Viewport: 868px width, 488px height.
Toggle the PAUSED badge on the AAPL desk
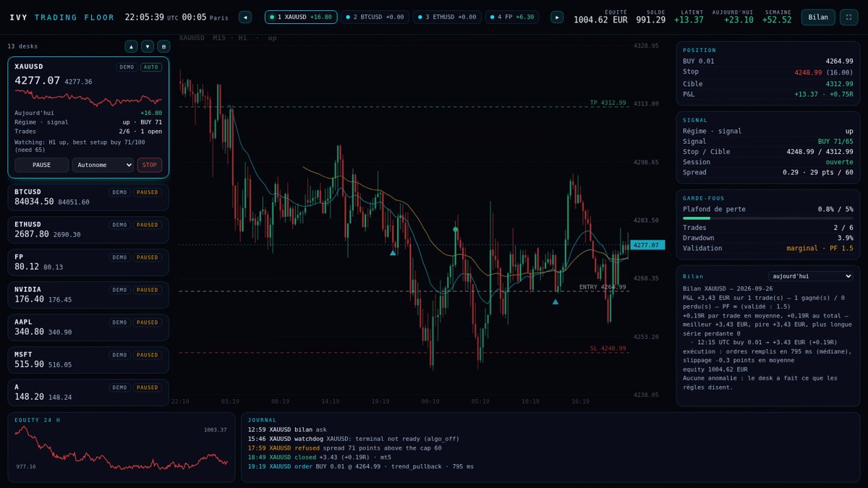[148, 322]
